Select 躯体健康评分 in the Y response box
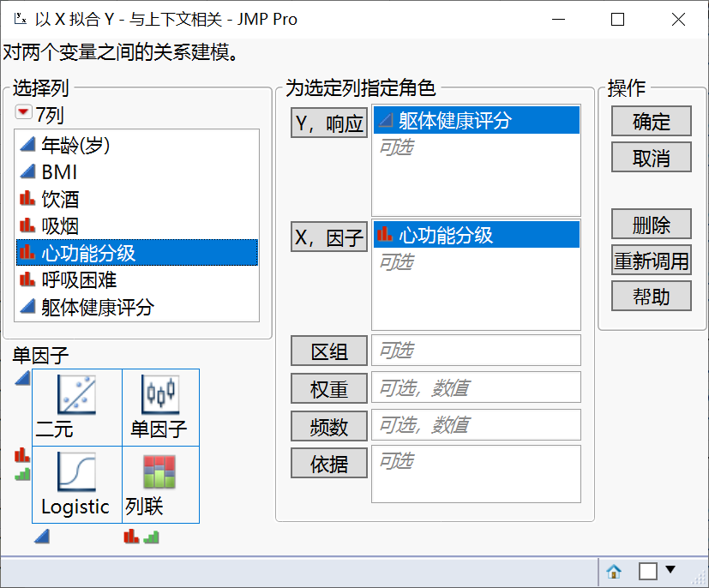Viewport: 709px width, 588px height. coord(454,120)
